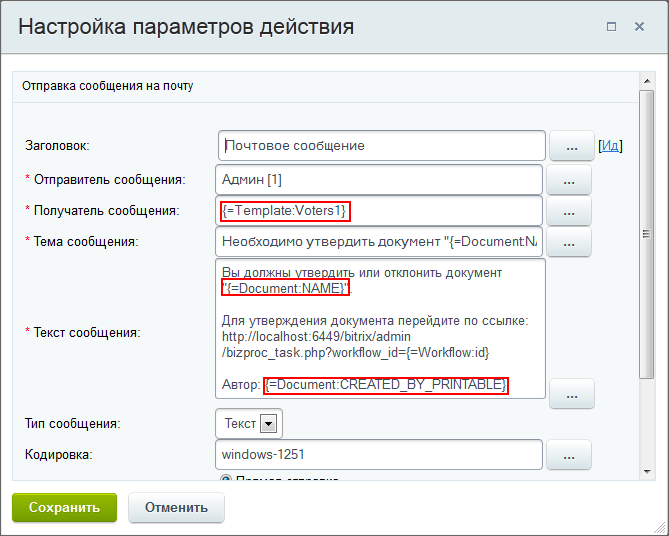Open value picker for Отправитель сообщения
The height and width of the screenshot is (536, 669).
pos(569,181)
